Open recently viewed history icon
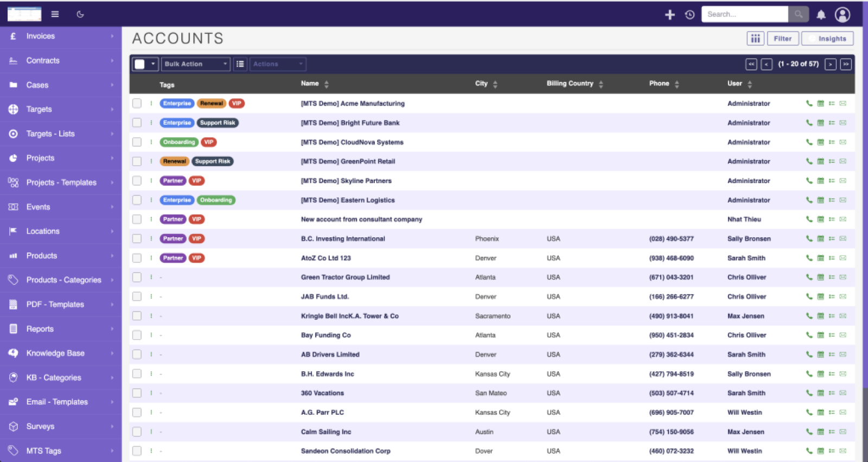The image size is (868, 462). pos(690,15)
